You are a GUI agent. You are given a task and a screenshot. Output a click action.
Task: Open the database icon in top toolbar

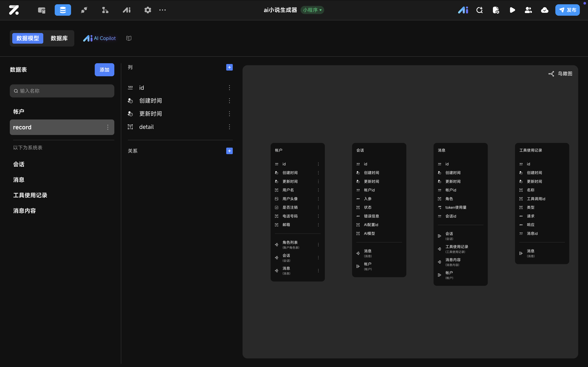(63, 10)
